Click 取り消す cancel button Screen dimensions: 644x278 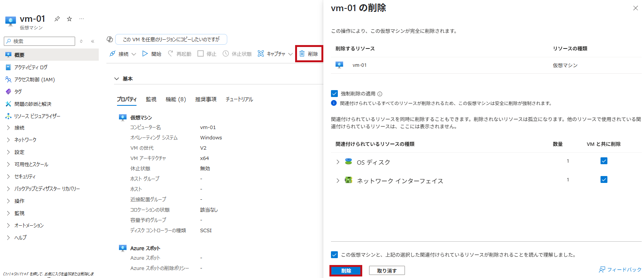(x=387, y=271)
